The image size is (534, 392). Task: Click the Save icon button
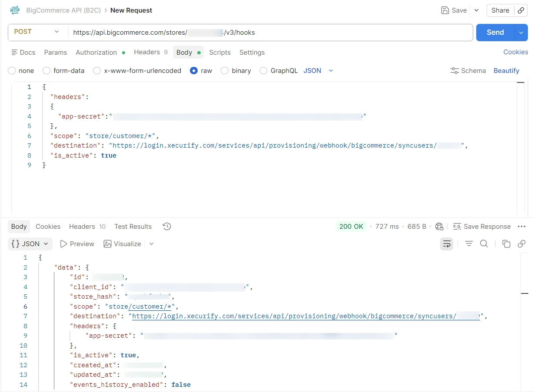pos(454,10)
